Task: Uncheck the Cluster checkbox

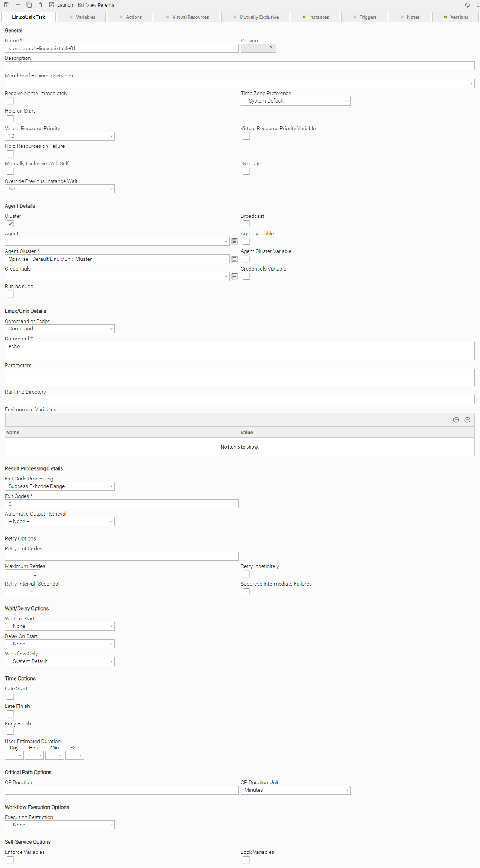Action: [x=10, y=224]
